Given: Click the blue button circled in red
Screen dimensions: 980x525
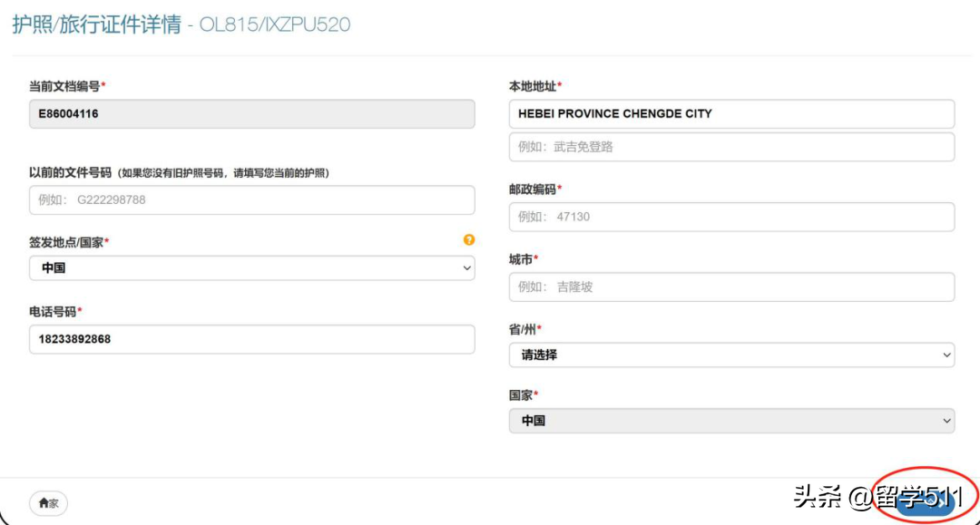Looking at the screenshot, I should click(x=925, y=504).
